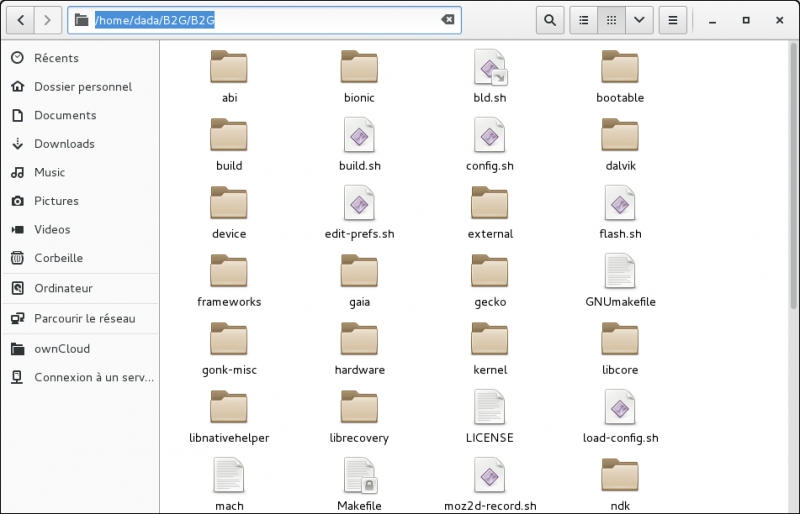
Task: Select the config.sh script icon
Action: point(490,135)
